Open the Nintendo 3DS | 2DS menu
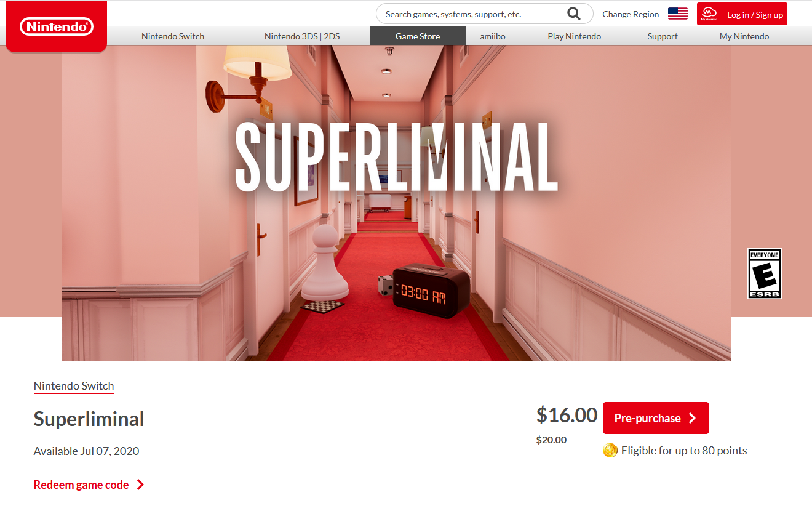Viewport: 812px width, 511px height. coord(302,36)
